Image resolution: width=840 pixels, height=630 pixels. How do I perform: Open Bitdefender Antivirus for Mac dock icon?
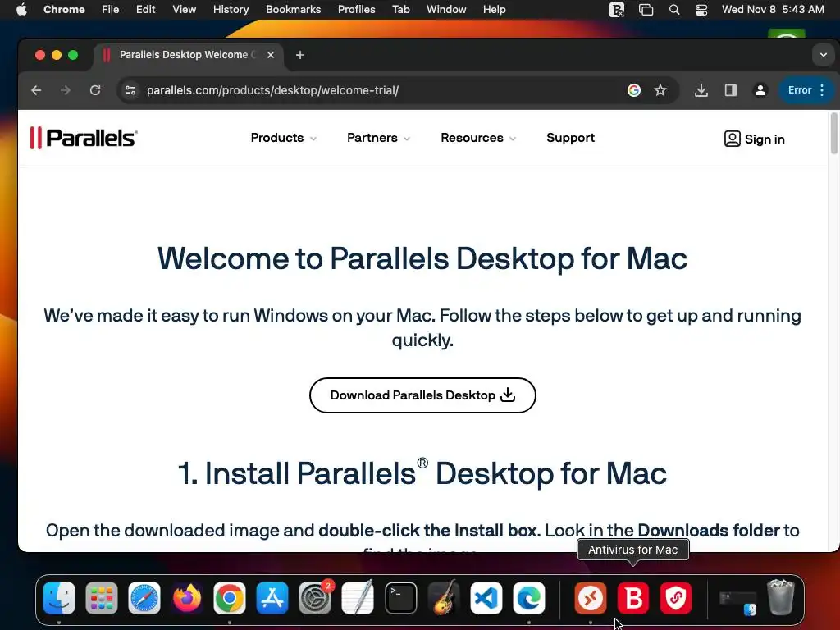pyautogui.click(x=632, y=598)
